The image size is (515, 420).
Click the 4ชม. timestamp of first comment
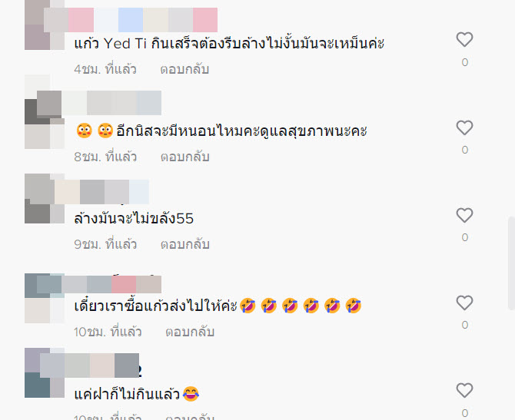pos(105,69)
